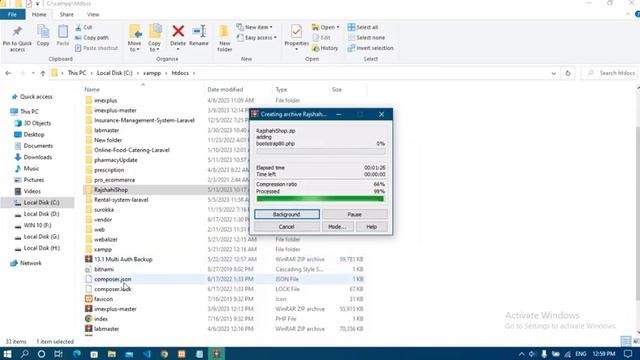Image resolution: width=640 pixels, height=360 pixels.
Task: Click Copy path in ribbon
Action: [92, 38]
